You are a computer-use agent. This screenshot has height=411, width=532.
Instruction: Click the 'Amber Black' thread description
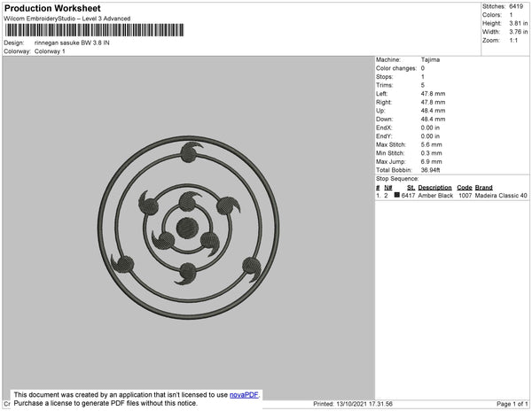pos(435,196)
